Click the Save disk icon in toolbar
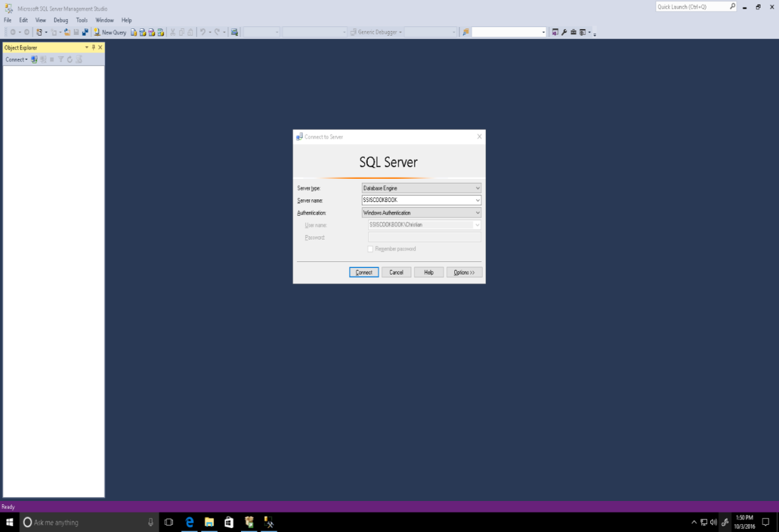 coord(76,32)
